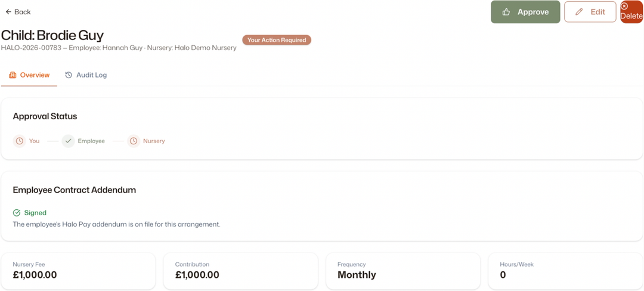
Task: Click the Your Action Required badge
Action: point(277,40)
